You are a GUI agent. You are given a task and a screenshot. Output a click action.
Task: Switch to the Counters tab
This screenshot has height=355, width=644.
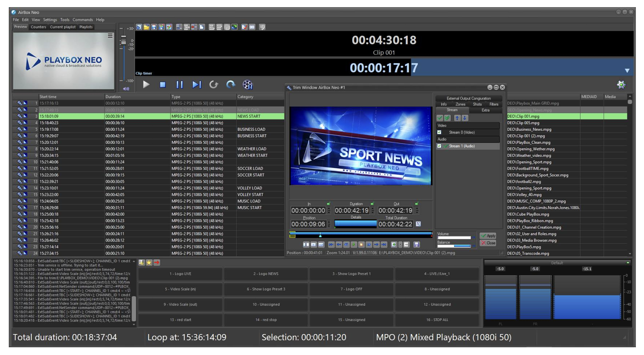click(x=38, y=27)
